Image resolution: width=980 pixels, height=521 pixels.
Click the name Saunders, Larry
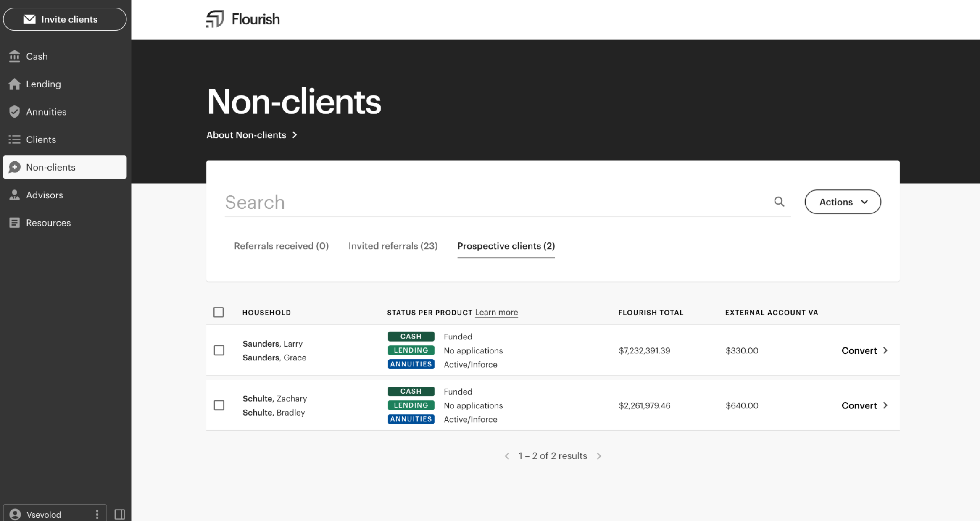272,344
